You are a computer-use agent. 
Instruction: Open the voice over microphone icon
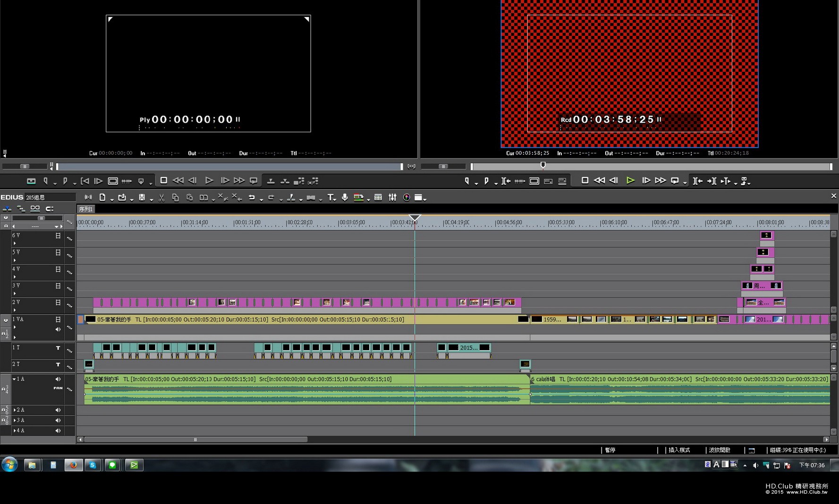pos(345,198)
